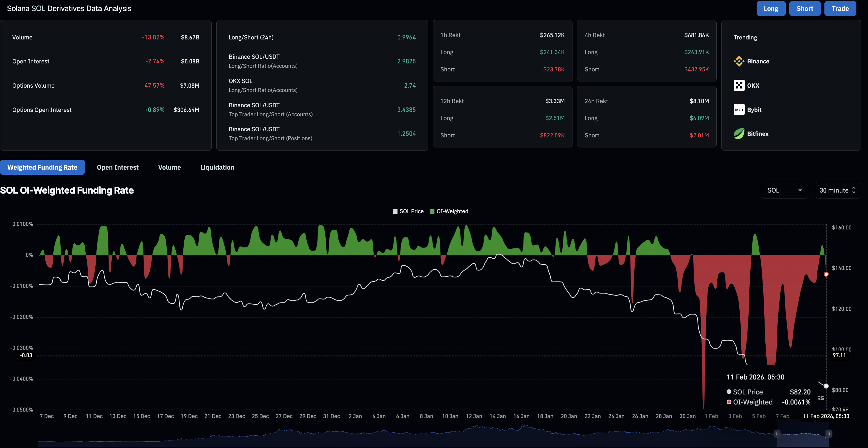Click the right range slider handle
Screen dimensions: 868x448
click(x=829, y=434)
